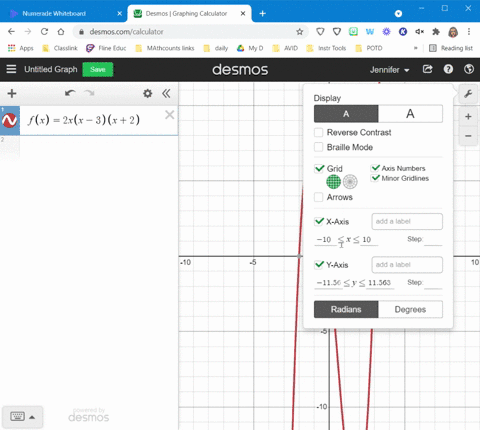This screenshot has height=430, width=480.
Task: Collapse the expression list panel
Action: pos(166,93)
